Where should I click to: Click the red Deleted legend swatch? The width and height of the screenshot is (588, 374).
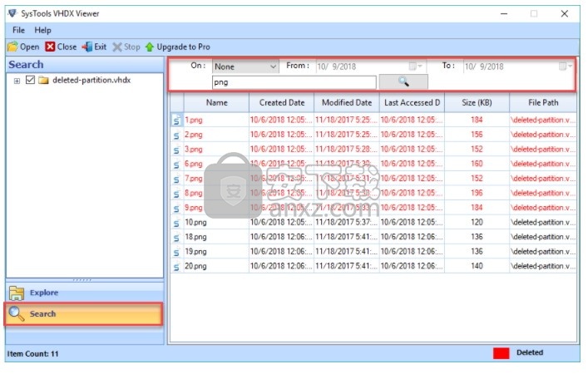[x=501, y=353]
